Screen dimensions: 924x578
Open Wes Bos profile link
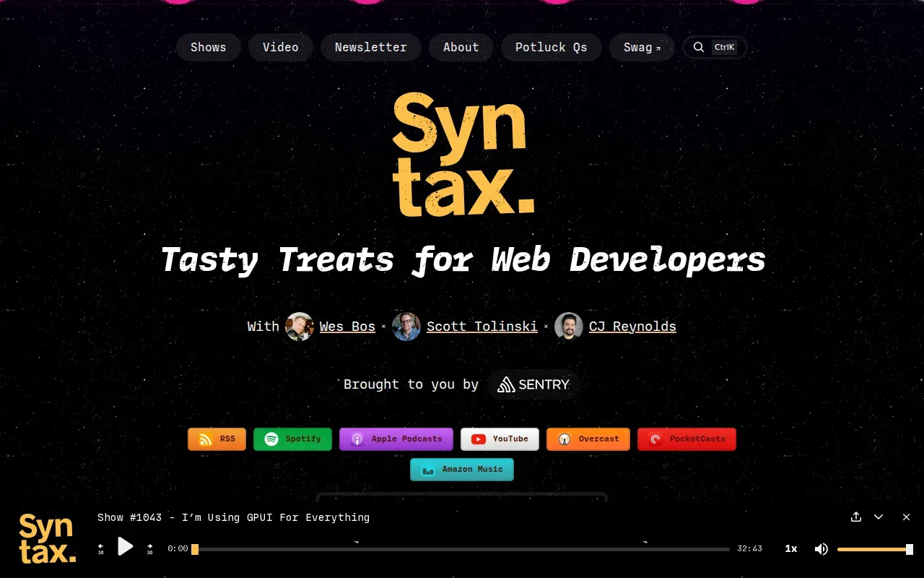[x=347, y=327]
